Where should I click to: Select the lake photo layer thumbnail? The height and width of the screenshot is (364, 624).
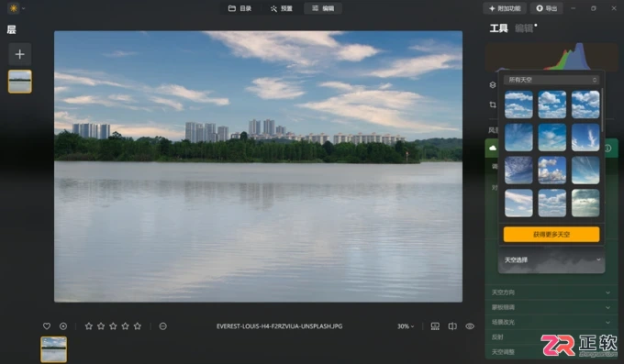pyautogui.click(x=20, y=82)
